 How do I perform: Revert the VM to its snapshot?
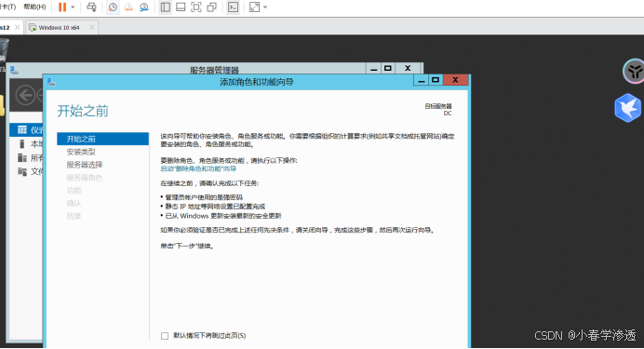tap(128, 7)
